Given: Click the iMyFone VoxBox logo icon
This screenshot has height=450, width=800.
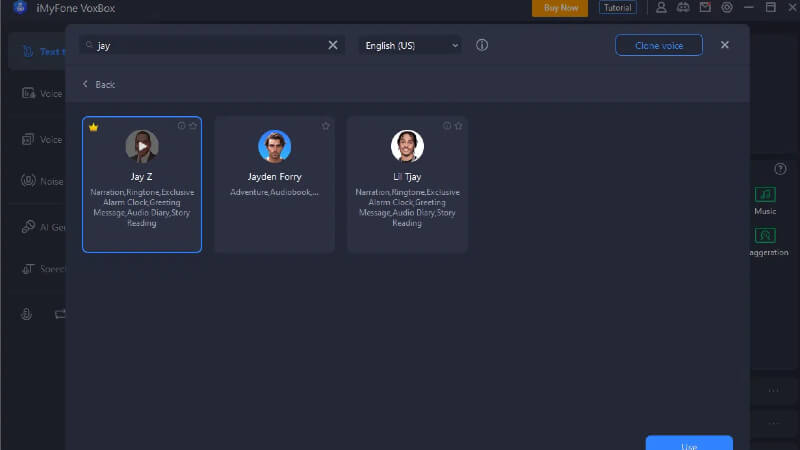Looking at the screenshot, I should tap(20, 7).
